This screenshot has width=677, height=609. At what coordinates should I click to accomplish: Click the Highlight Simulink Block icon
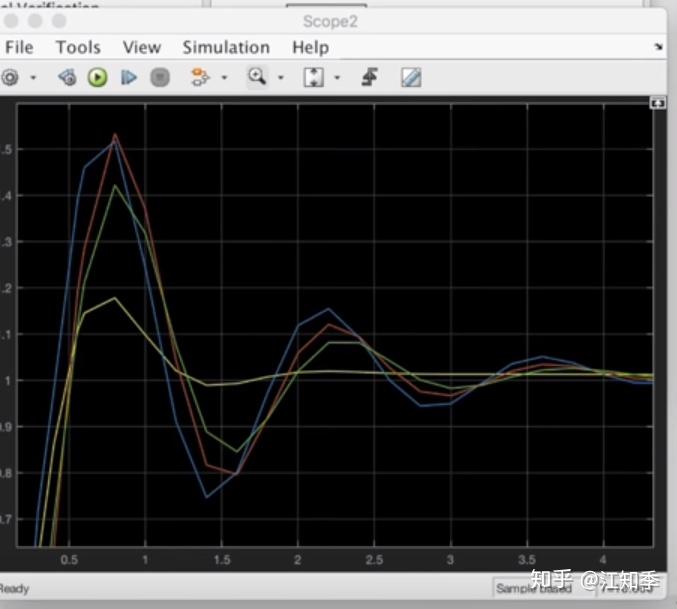(x=199, y=77)
